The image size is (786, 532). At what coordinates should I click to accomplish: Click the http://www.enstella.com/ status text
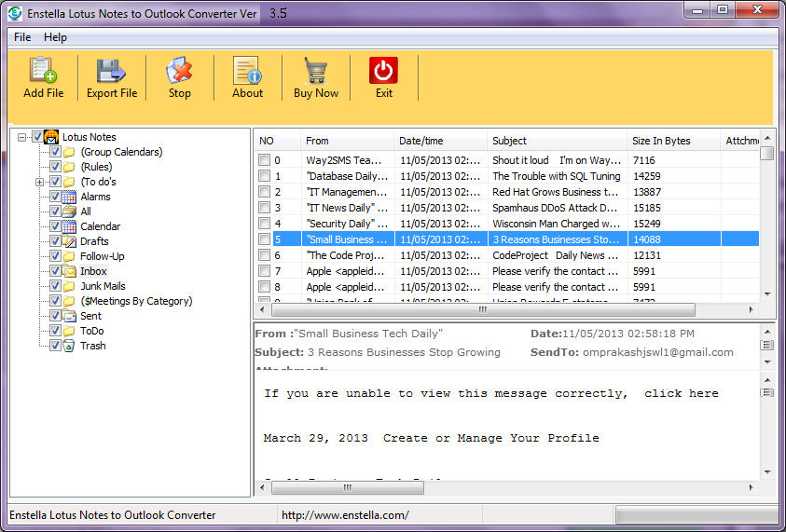click(345, 515)
